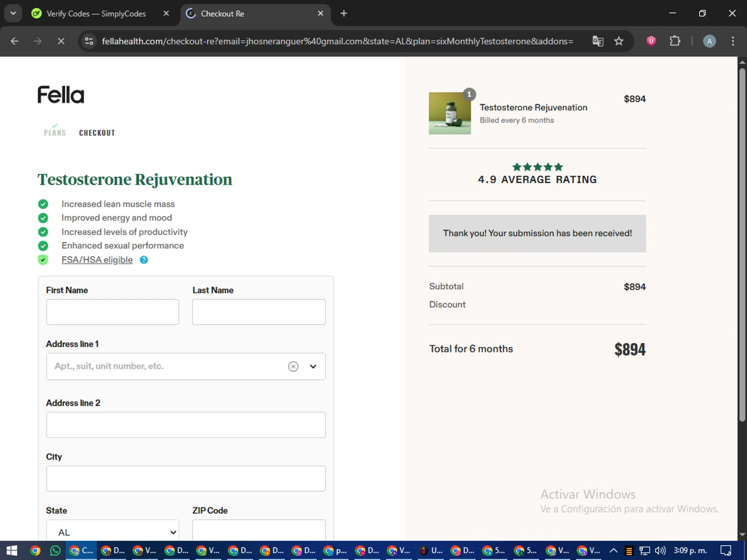
Task: View site information icon in address bar
Action: click(89, 41)
